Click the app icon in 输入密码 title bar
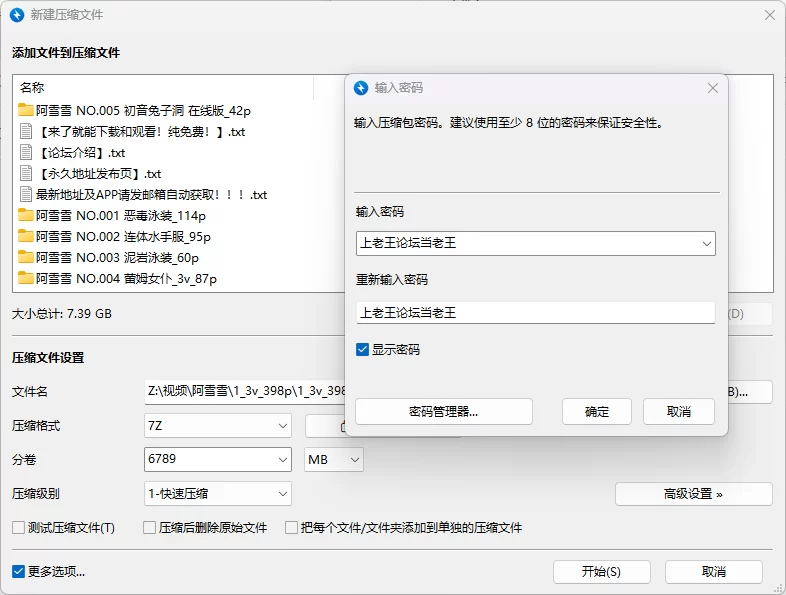This screenshot has height=595, width=786. (x=361, y=88)
